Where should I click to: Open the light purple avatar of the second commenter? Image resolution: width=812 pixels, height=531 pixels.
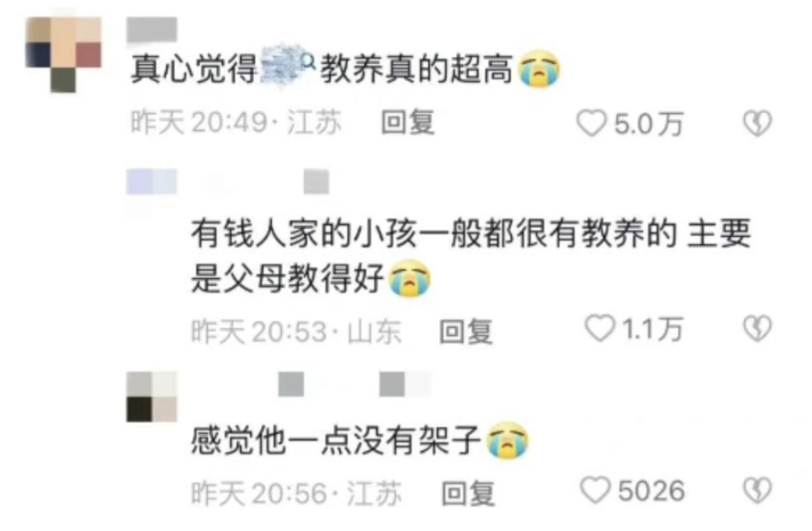pyautogui.click(x=152, y=181)
